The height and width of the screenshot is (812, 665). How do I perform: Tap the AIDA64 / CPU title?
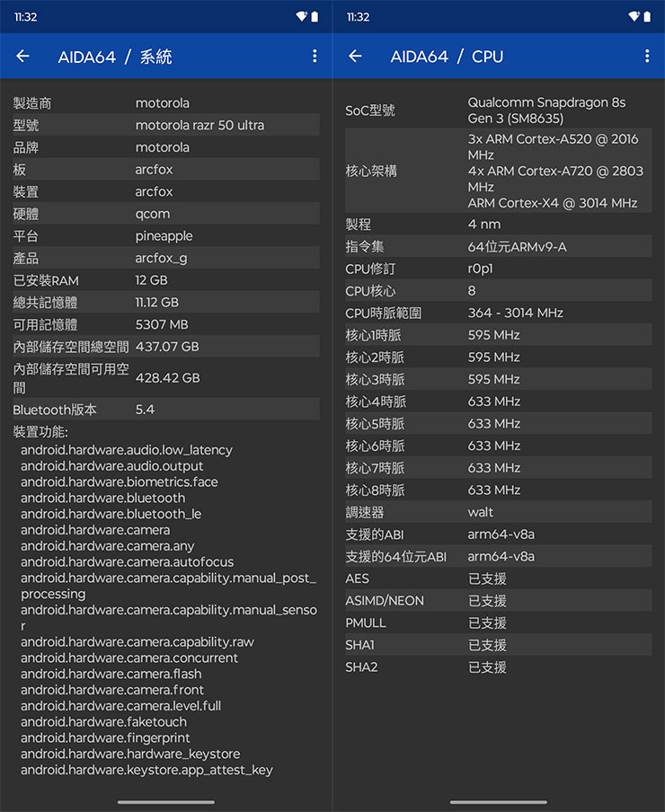click(x=447, y=57)
